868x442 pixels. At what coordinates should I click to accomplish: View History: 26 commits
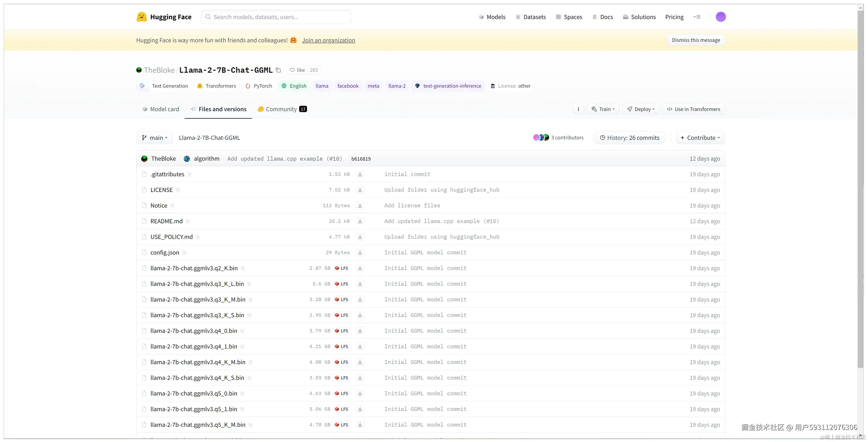click(629, 138)
